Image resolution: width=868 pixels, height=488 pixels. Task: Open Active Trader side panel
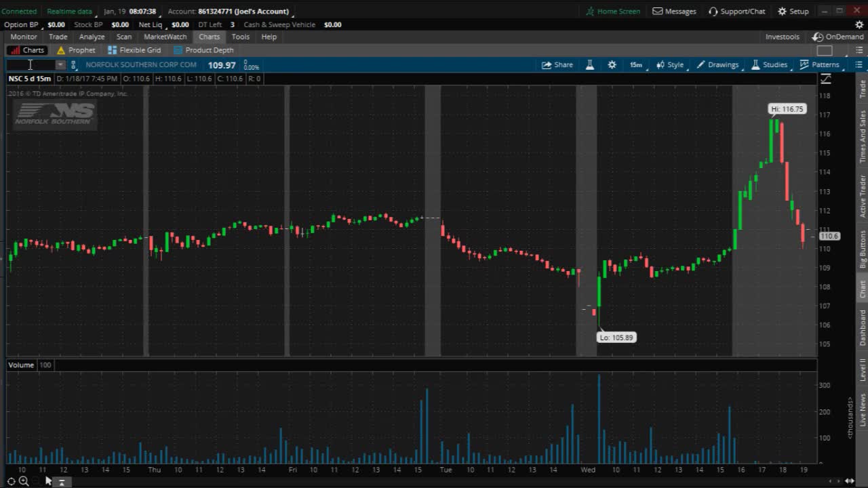863,197
